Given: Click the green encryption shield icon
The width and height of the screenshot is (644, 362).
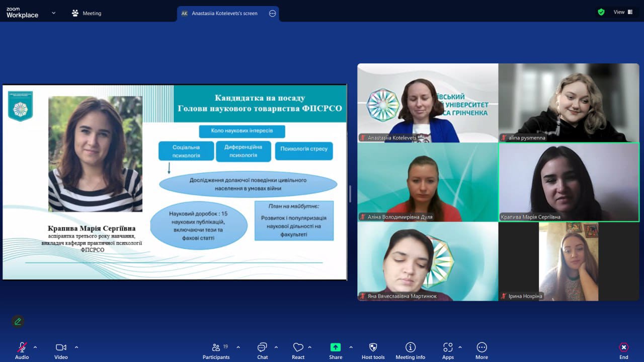Looking at the screenshot, I should tap(601, 11).
